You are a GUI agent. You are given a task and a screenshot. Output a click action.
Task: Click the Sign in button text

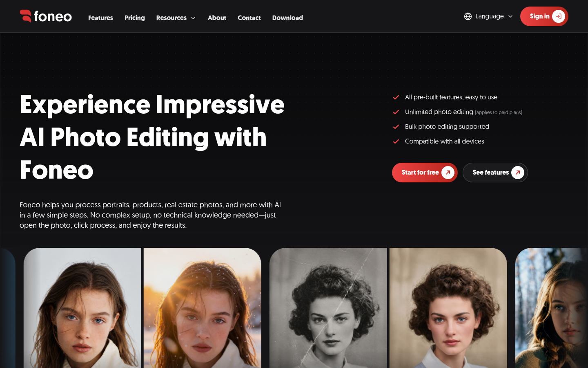(x=539, y=16)
